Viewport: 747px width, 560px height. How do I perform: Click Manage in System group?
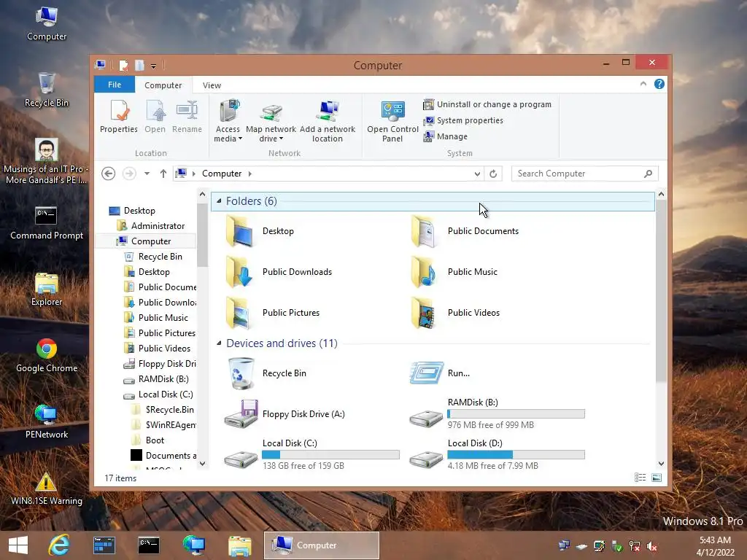[446, 136]
